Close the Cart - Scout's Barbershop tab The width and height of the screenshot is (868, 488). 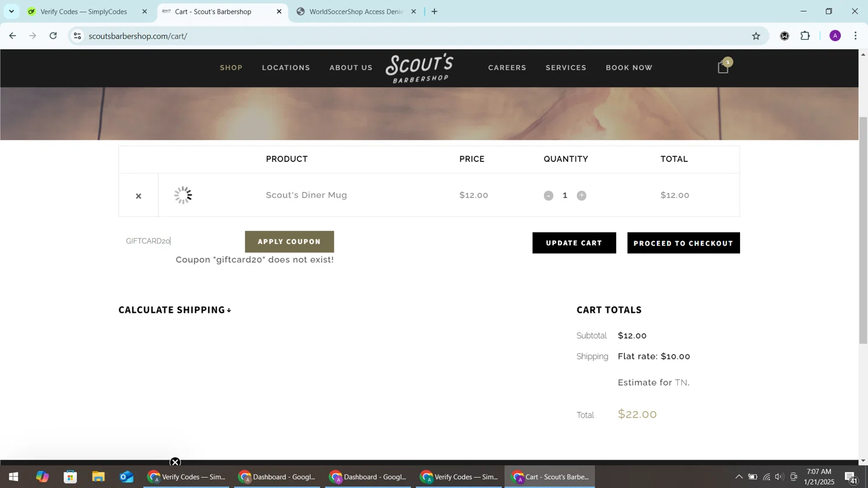click(x=279, y=12)
